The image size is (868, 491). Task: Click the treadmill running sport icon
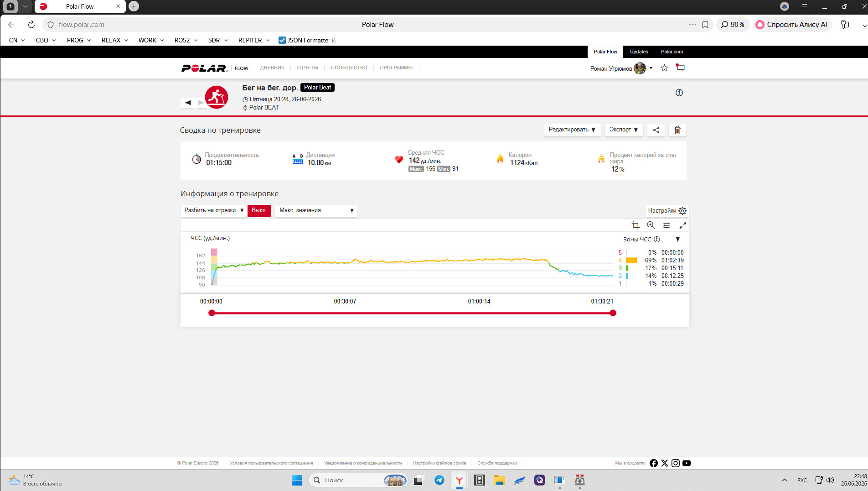point(217,97)
